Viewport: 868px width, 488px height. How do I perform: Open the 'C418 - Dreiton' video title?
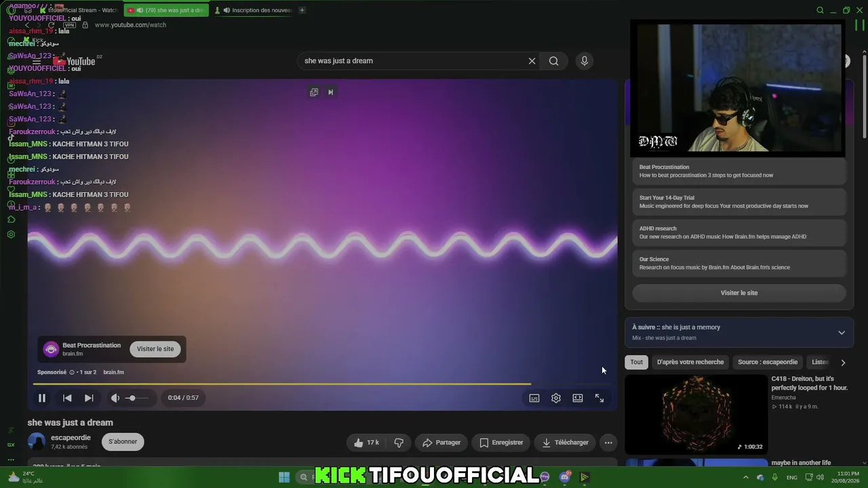(810, 383)
